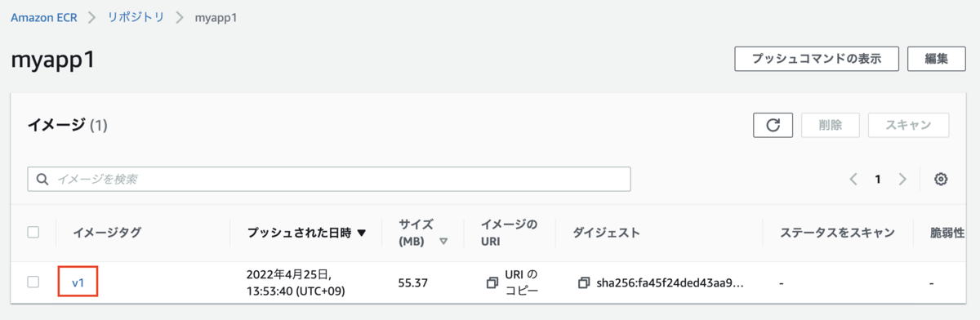Click プッシュコマンドの表示 button
980x320 pixels.
point(817,59)
